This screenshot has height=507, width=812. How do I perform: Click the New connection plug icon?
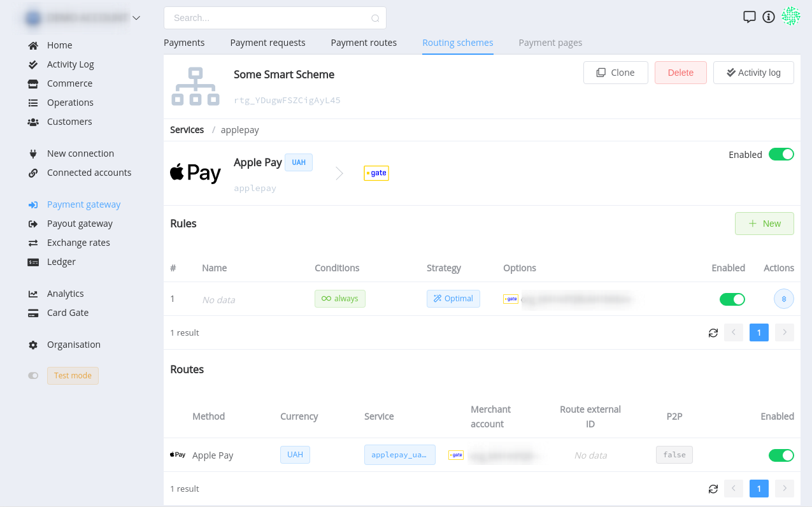click(33, 154)
